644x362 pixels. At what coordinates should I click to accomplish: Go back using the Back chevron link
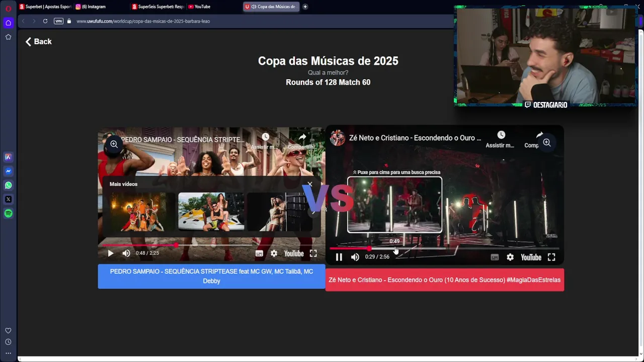(x=38, y=42)
